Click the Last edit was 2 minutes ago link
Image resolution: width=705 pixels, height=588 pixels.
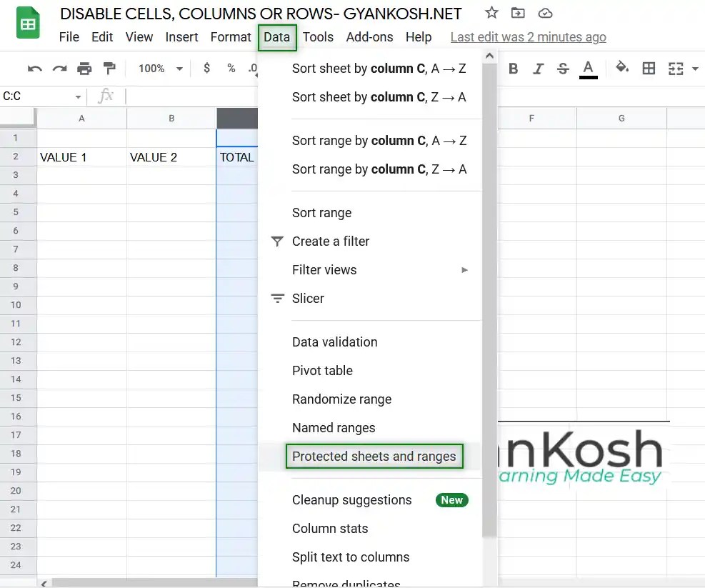coord(529,36)
